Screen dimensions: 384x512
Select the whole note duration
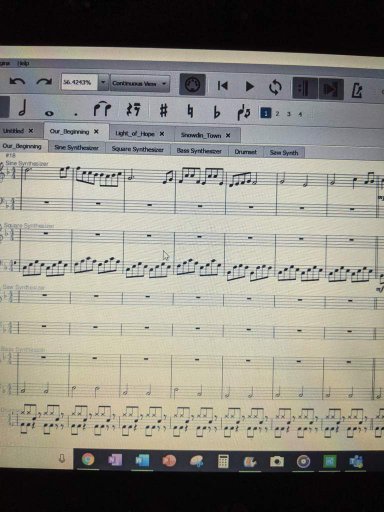tap(49, 113)
